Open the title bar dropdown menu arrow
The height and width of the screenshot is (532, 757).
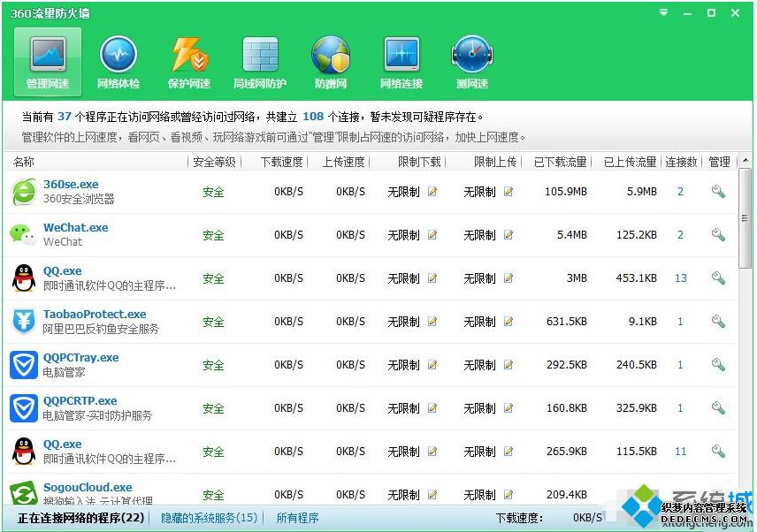[665, 13]
